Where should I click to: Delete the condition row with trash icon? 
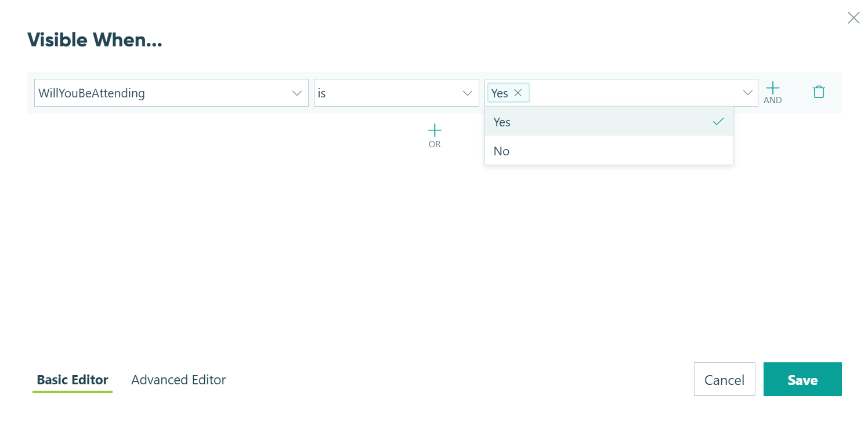819,92
